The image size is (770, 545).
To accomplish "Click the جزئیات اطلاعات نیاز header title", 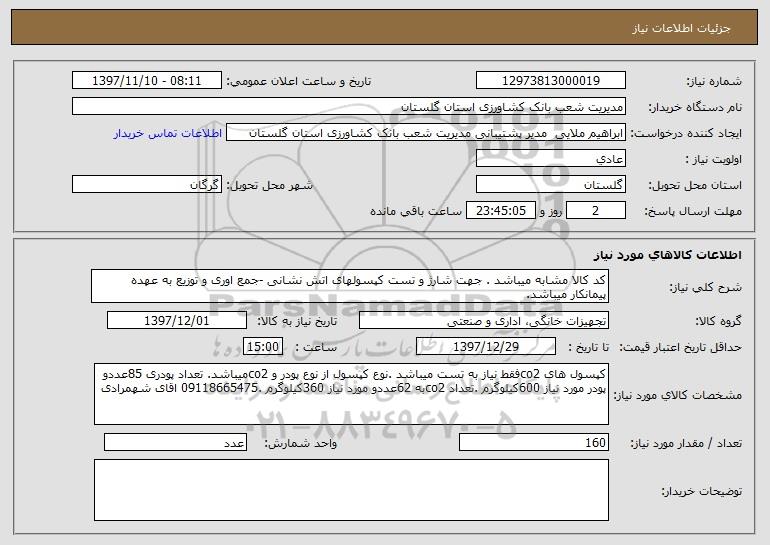I will click(x=681, y=28).
